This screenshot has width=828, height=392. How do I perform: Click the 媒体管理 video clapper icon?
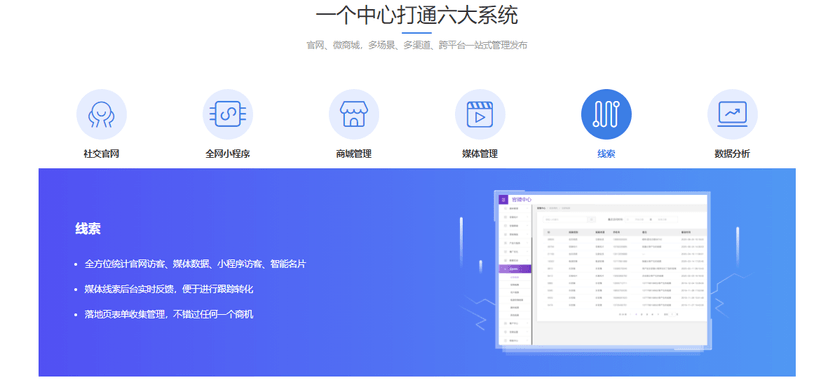point(480,114)
